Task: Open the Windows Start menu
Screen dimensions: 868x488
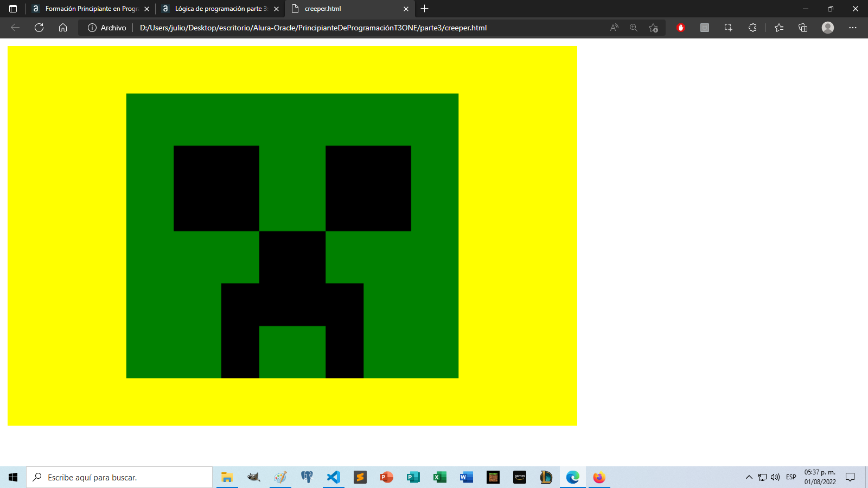Action: tap(13, 477)
